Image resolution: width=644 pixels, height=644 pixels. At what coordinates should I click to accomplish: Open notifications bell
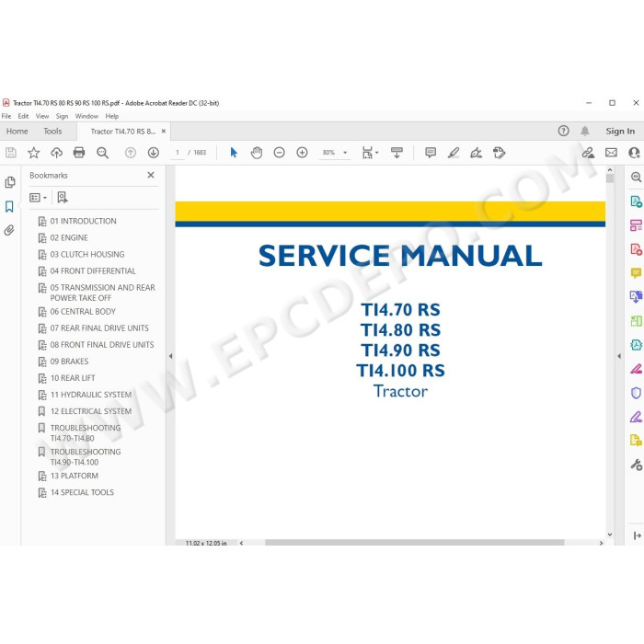point(585,131)
